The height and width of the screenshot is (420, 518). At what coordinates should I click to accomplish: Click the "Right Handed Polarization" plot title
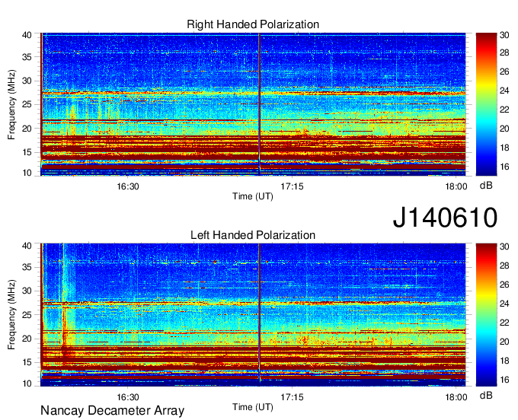point(253,24)
